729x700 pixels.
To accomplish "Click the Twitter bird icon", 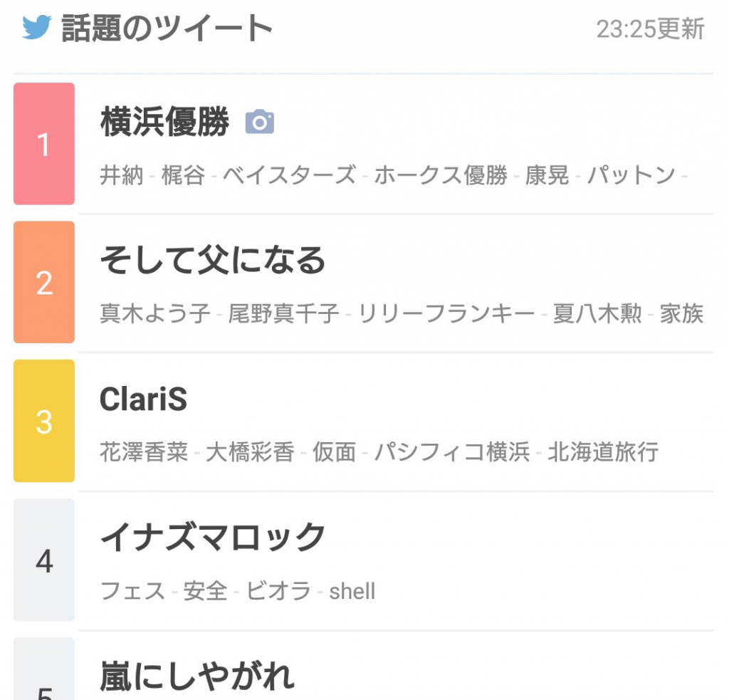I will (x=37, y=28).
